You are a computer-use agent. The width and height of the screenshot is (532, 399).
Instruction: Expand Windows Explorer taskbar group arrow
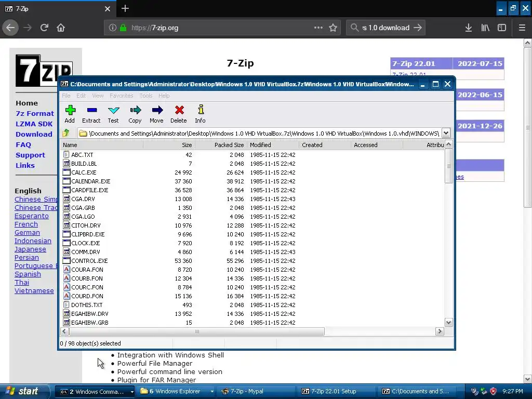pos(212,392)
